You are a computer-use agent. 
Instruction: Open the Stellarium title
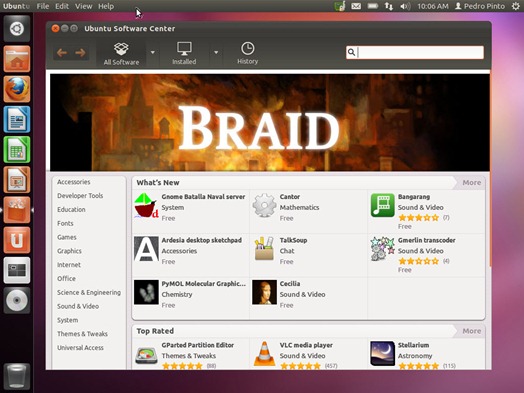click(x=413, y=345)
